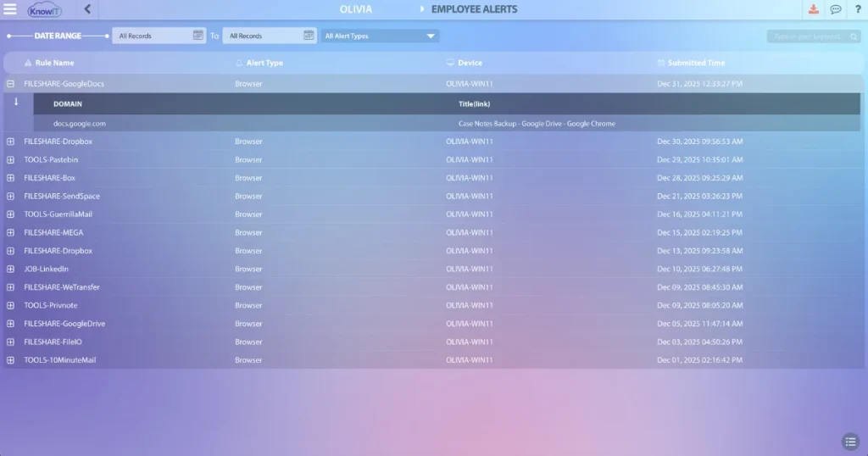Click timestamp Dec 21, 2025 03:26:23 PM
Image resolution: width=868 pixels, height=456 pixels.
coord(699,196)
